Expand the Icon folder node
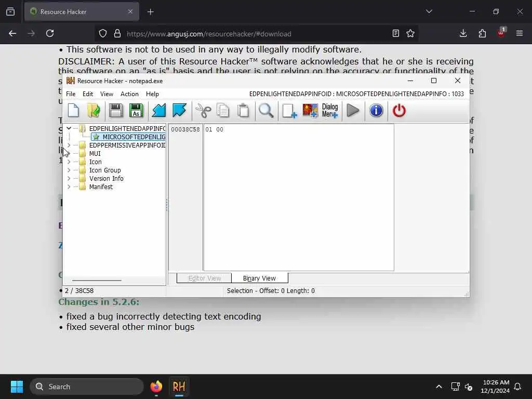 tap(69, 162)
